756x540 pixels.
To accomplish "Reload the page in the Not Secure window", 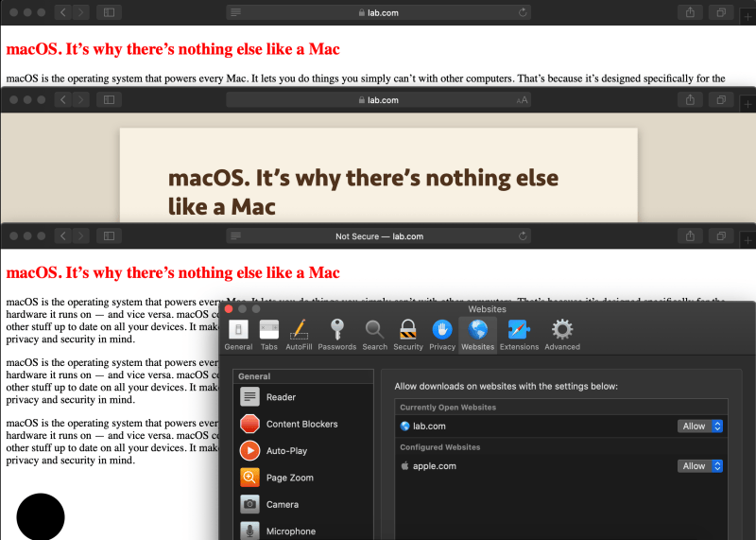I will click(523, 236).
